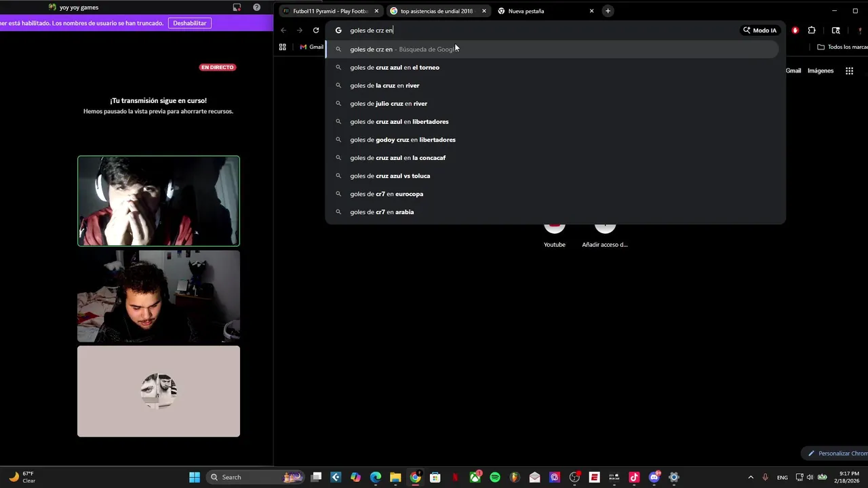Switch to top asistencias de mundial 2018 tab
Screen dimensions: 868x488
[x=437, y=11]
